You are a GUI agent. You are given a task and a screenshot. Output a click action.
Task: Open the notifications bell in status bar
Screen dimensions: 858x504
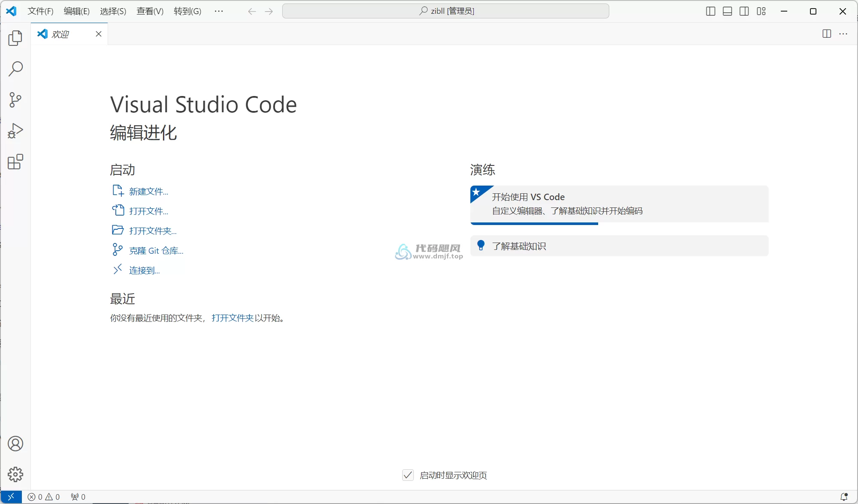pos(843,497)
